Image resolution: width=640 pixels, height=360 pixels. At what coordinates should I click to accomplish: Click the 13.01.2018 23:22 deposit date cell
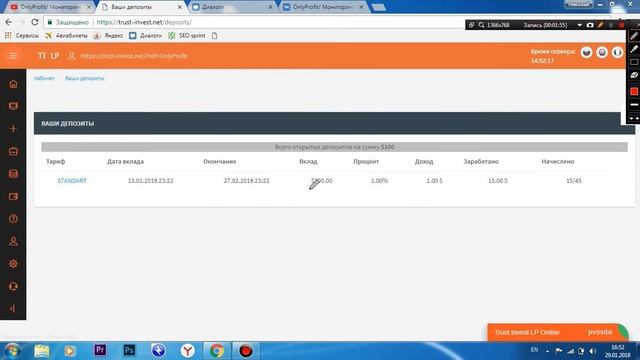150,180
